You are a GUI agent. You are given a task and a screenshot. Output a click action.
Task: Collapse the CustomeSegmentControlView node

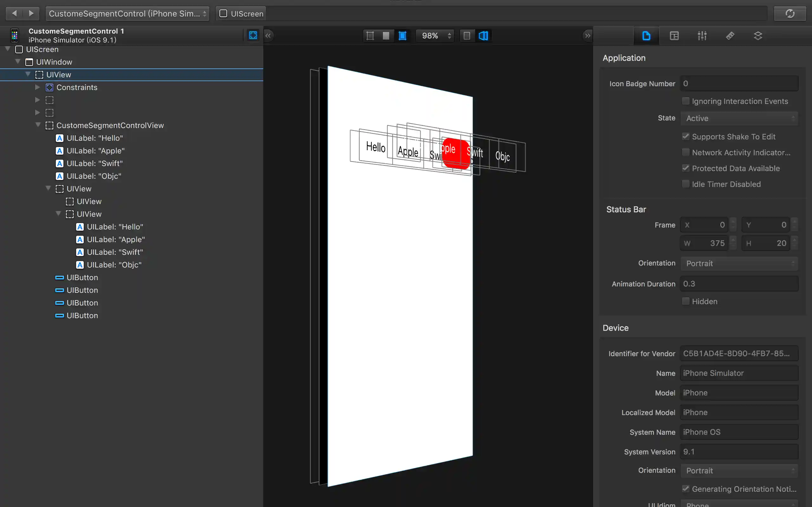[38, 125]
